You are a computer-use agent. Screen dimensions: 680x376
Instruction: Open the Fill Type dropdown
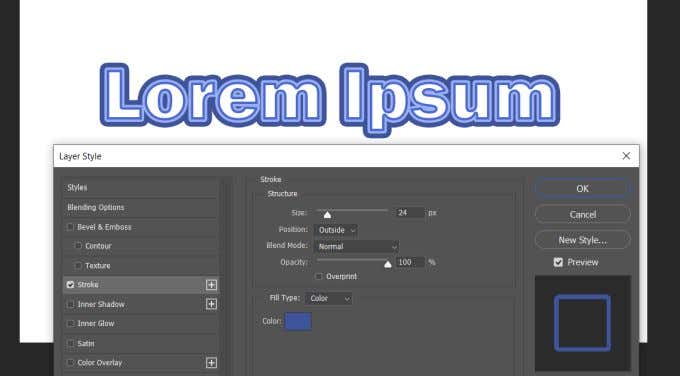(x=329, y=298)
